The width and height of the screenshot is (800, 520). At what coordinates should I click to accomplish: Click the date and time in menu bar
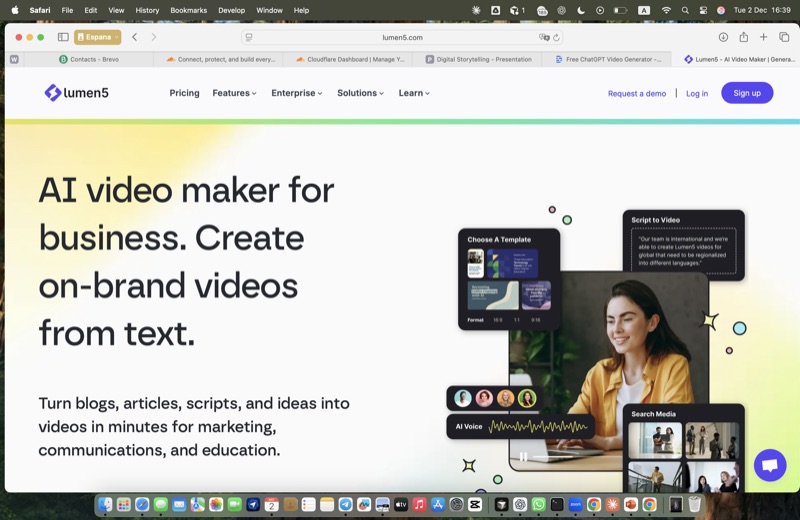[762, 10]
